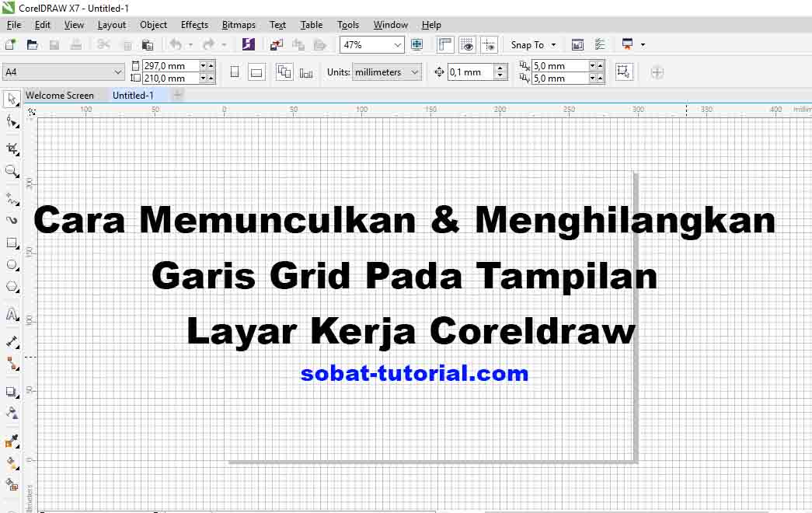This screenshot has width=812, height=513.
Task: Toggle Show Grid button
Action: tap(467, 45)
